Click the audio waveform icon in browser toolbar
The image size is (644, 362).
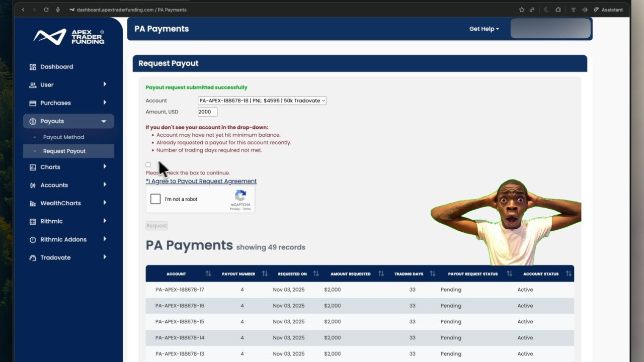(x=585, y=10)
